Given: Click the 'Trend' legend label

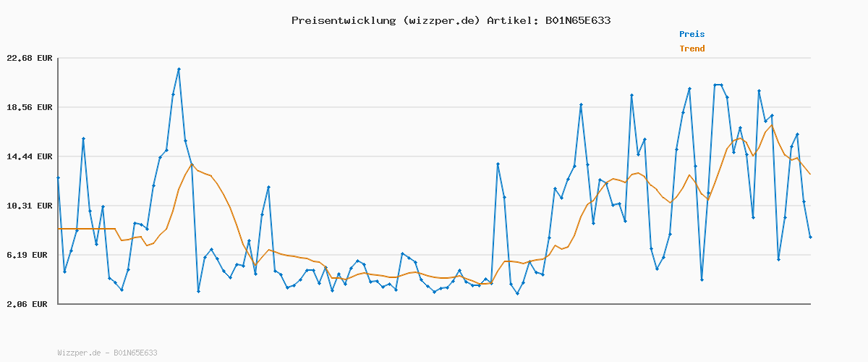Looking at the screenshot, I should (692, 49).
